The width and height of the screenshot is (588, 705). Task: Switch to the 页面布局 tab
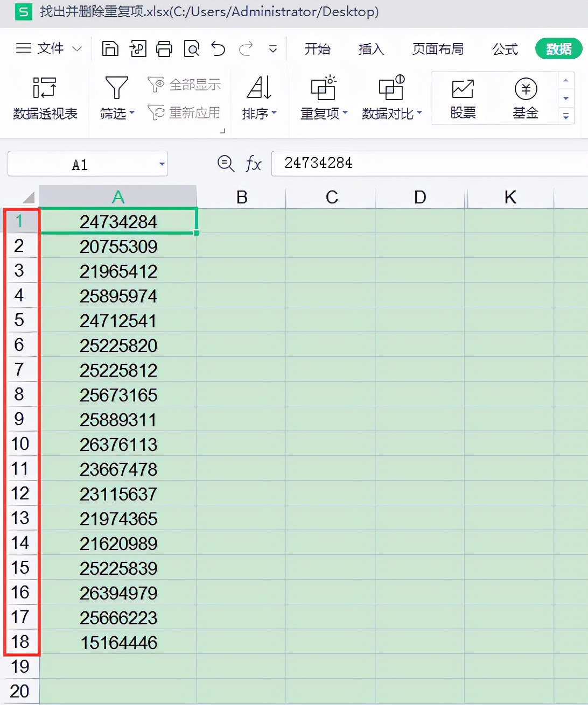point(438,49)
